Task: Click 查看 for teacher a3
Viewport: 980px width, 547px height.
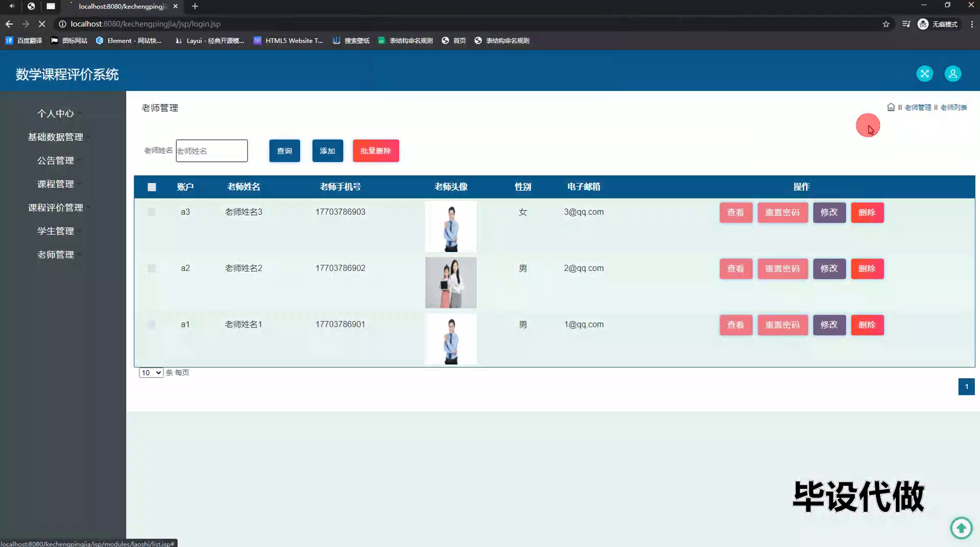Action: point(736,212)
